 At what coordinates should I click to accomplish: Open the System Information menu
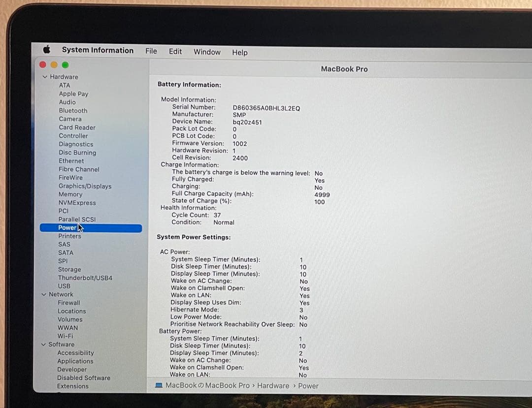pyautogui.click(x=98, y=50)
